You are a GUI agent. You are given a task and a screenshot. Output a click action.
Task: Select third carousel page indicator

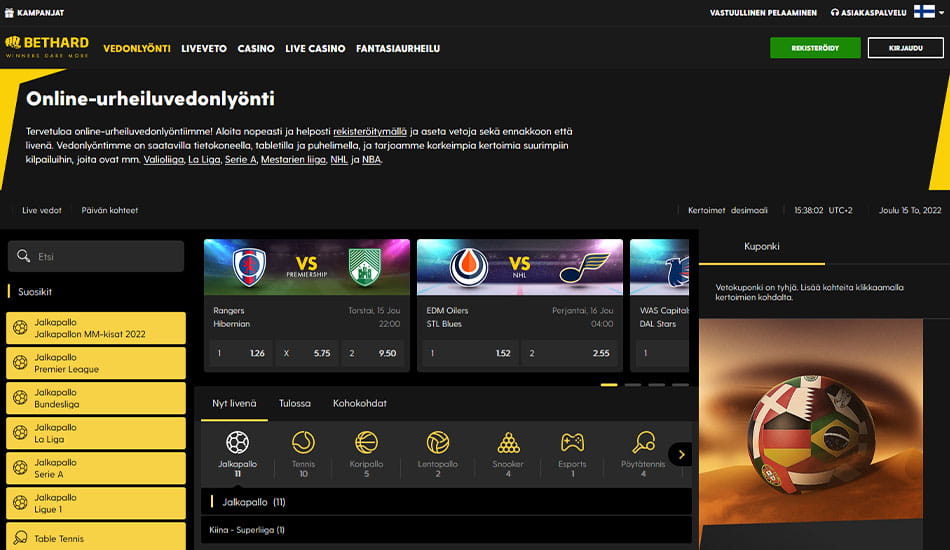(656, 385)
